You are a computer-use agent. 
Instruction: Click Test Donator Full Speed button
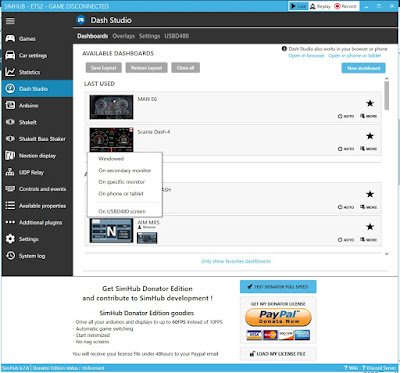(x=278, y=287)
